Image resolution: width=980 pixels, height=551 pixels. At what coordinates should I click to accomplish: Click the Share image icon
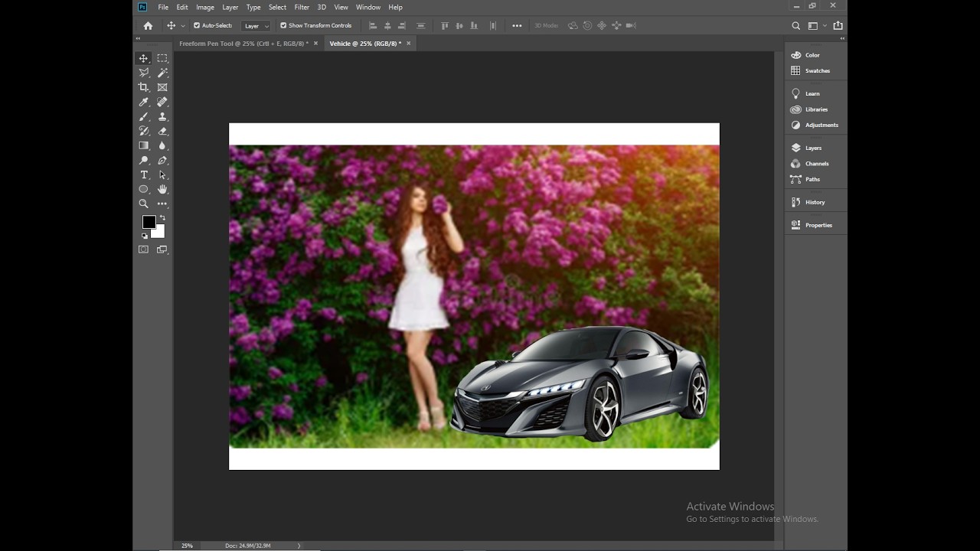click(838, 25)
